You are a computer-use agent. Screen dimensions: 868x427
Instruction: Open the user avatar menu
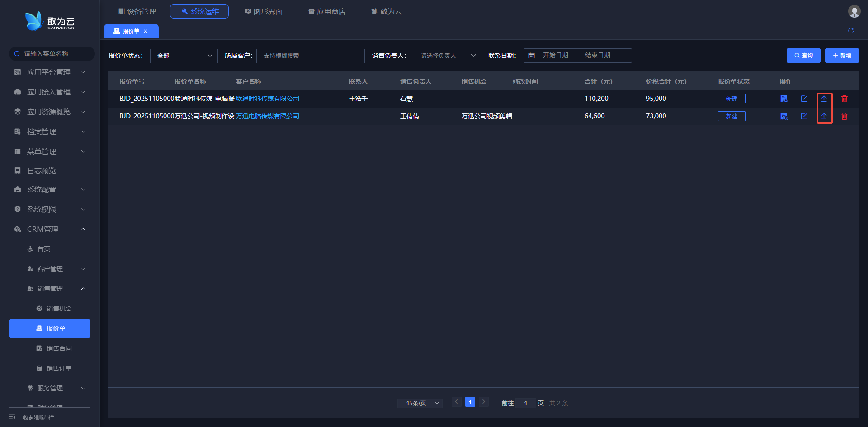coord(854,11)
